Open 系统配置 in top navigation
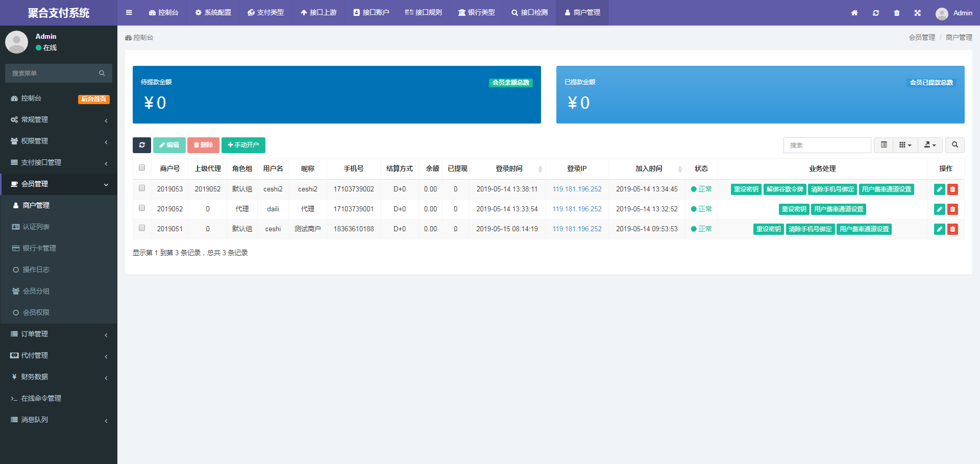Viewport: 980px width, 464px height. (x=213, y=13)
